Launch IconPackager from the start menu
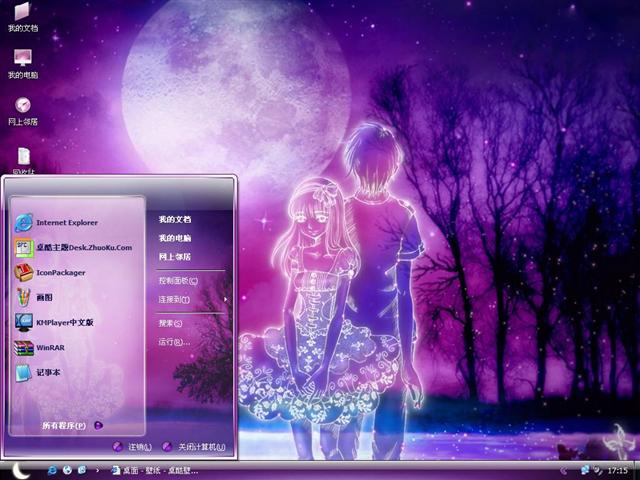Screen dimensions: 640x480 click(x=60, y=272)
